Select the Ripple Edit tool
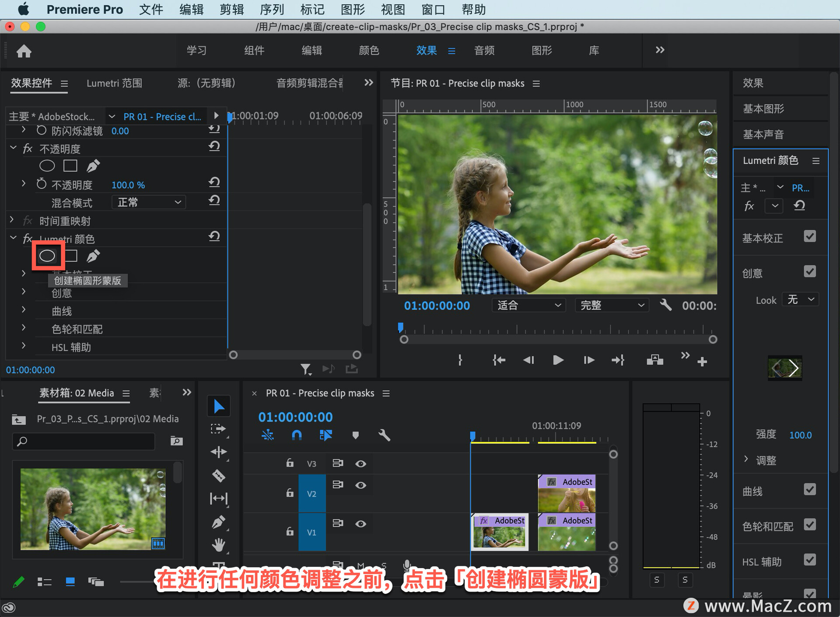840x617 pixels. (x=219, y=452)
